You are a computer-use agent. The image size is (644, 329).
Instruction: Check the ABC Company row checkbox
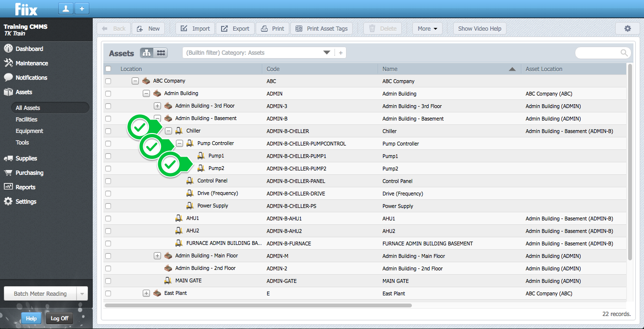click(108, 81)
